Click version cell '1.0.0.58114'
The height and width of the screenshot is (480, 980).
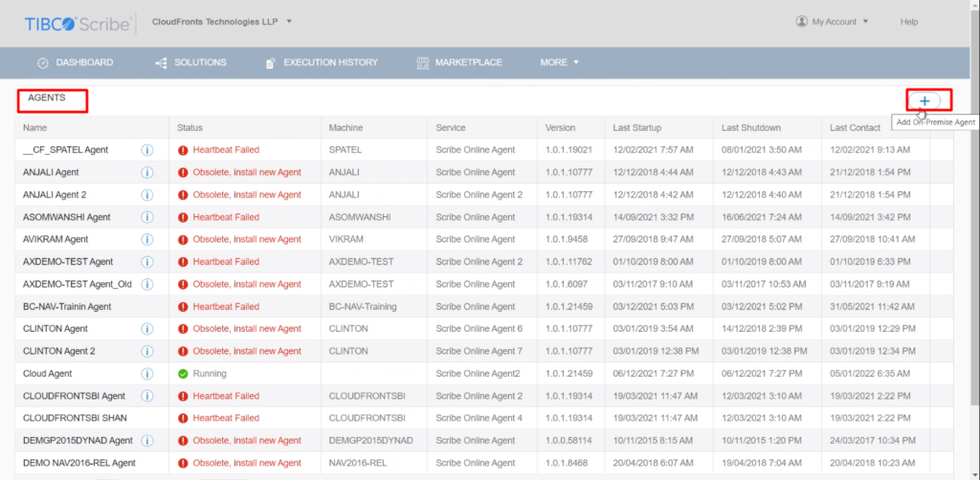(x=568, y=441)
